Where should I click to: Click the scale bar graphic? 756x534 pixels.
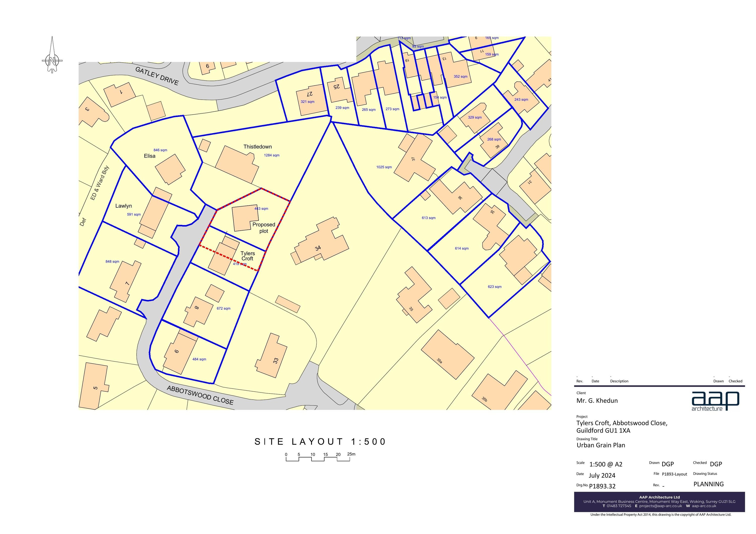click(x=318, y=459)
